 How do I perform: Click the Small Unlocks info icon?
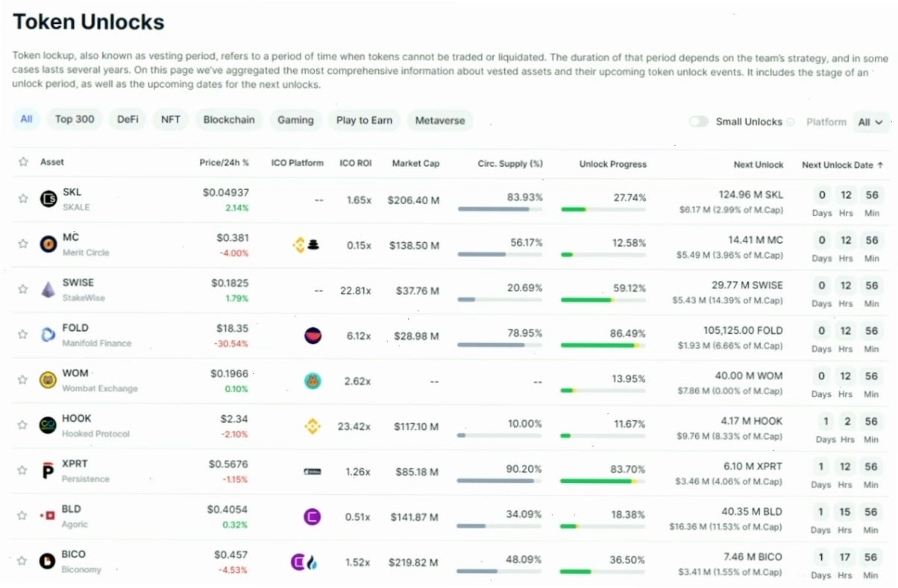point(790,122)
